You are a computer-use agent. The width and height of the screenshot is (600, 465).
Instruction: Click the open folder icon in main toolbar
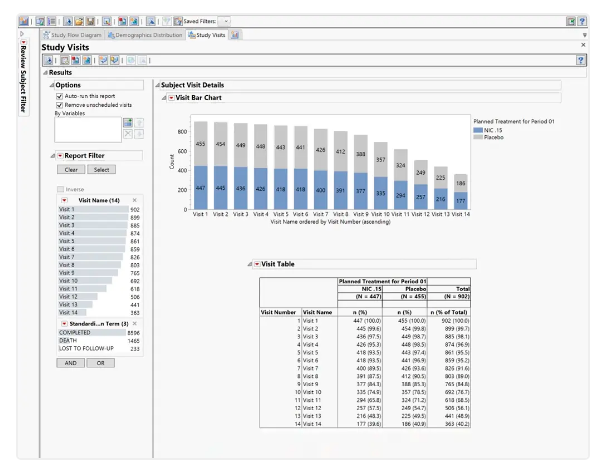79,21
